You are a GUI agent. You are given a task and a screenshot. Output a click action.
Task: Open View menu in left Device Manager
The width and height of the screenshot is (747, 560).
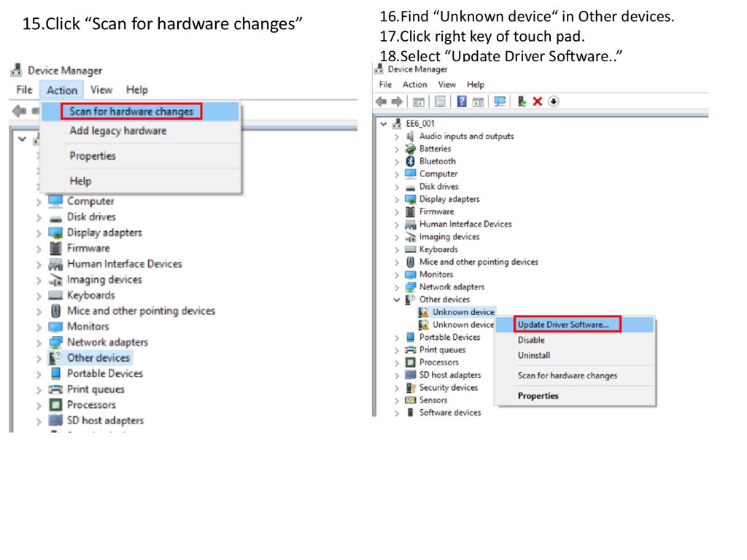tap(101, 90)
